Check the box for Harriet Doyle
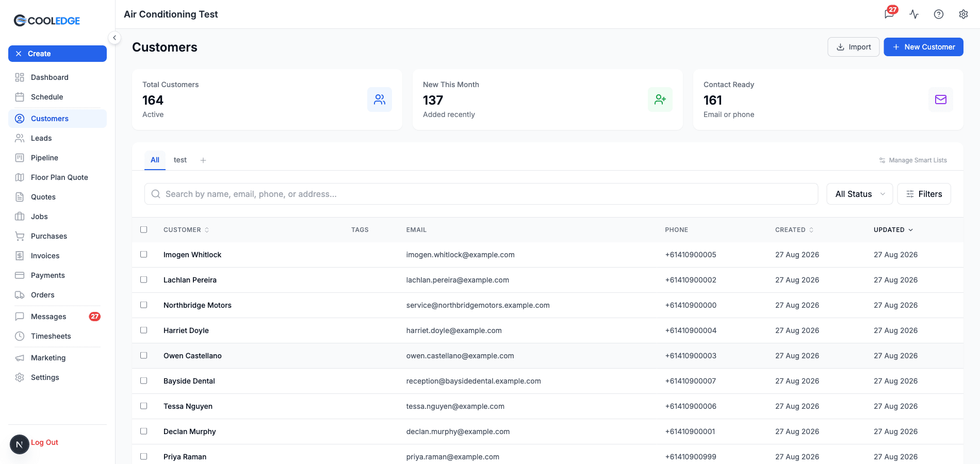The width and height of the screenshot is (980, 464). tap(144, 330)
